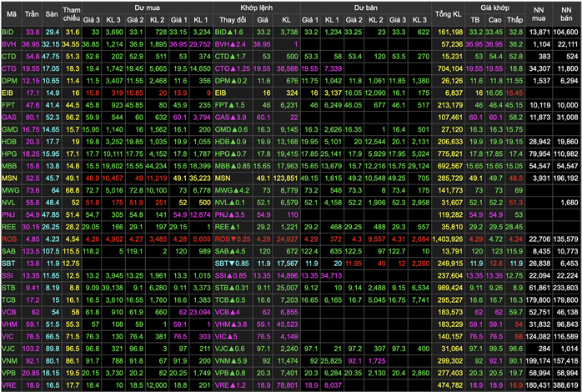Click the HDB stock code
The image size is (582, 392).
pyautogui.click(x=9, y=142)
